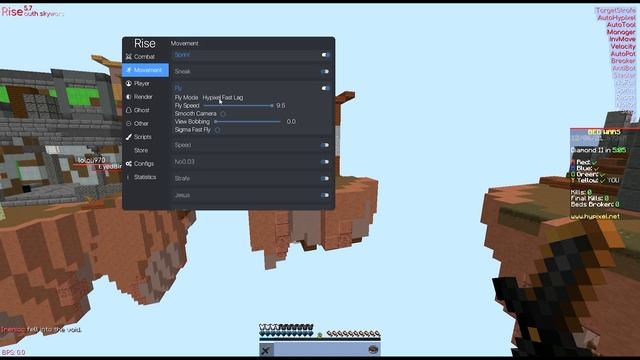Select the Ghost category bell-shaped icon
This screenshot has width=640, height=360.
(x=129, y=110)
